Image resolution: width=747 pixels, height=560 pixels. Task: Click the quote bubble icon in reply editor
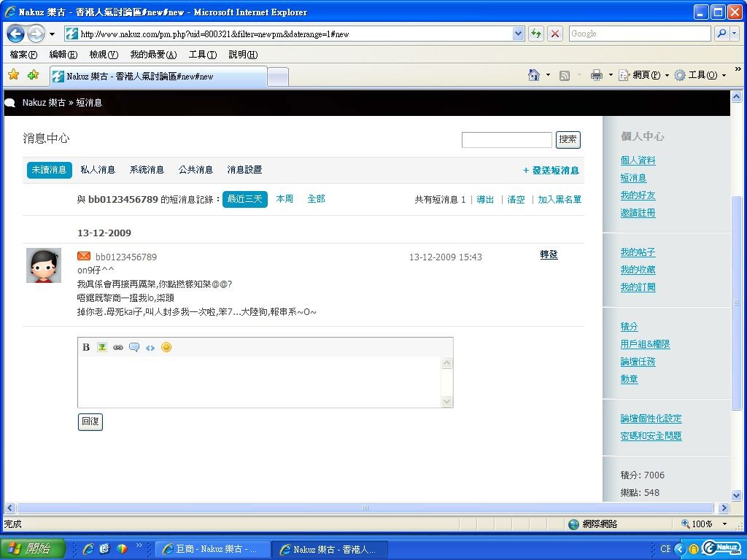(134, 347)
